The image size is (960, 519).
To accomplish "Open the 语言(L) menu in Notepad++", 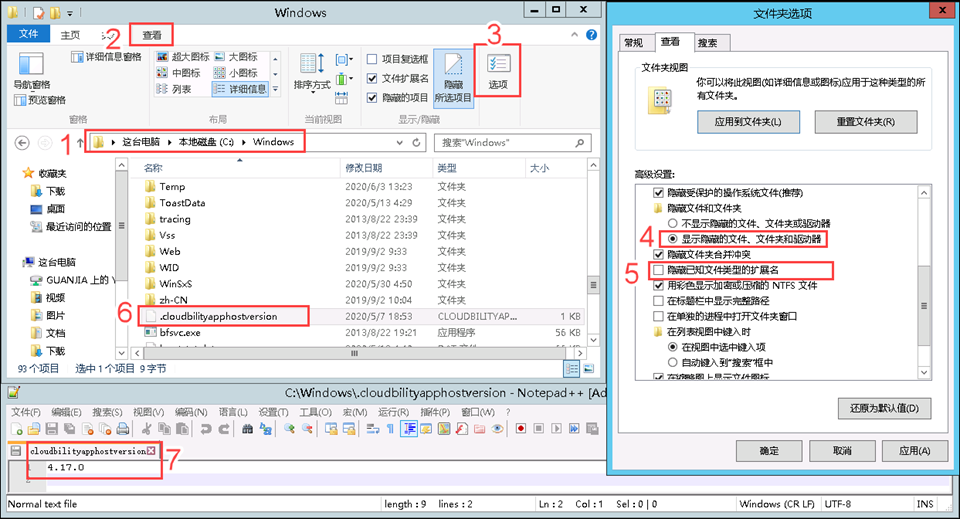I will coord(232,412).
